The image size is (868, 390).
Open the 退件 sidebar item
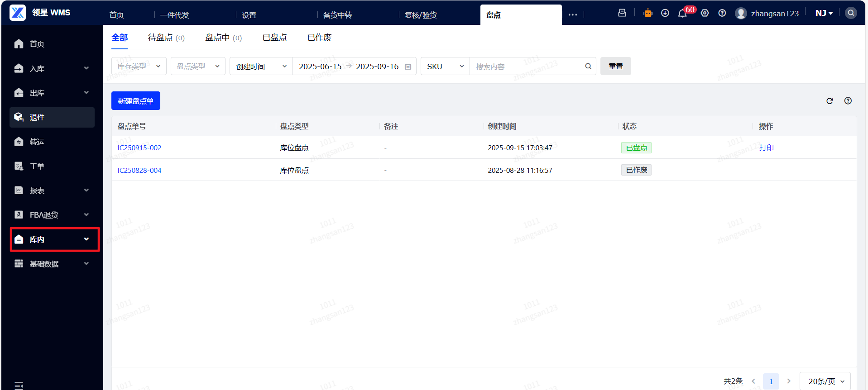[x=52, y=117]
